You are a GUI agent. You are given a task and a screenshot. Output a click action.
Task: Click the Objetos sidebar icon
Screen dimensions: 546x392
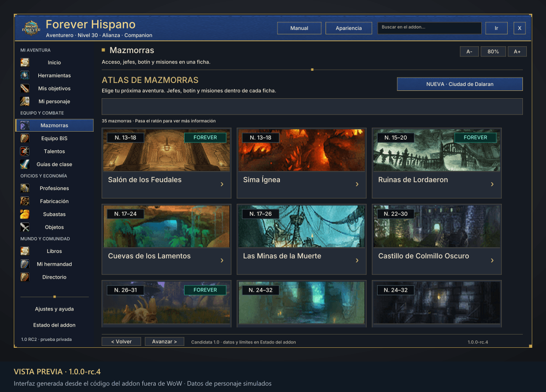pyautogui.click(x=25, y=227)
